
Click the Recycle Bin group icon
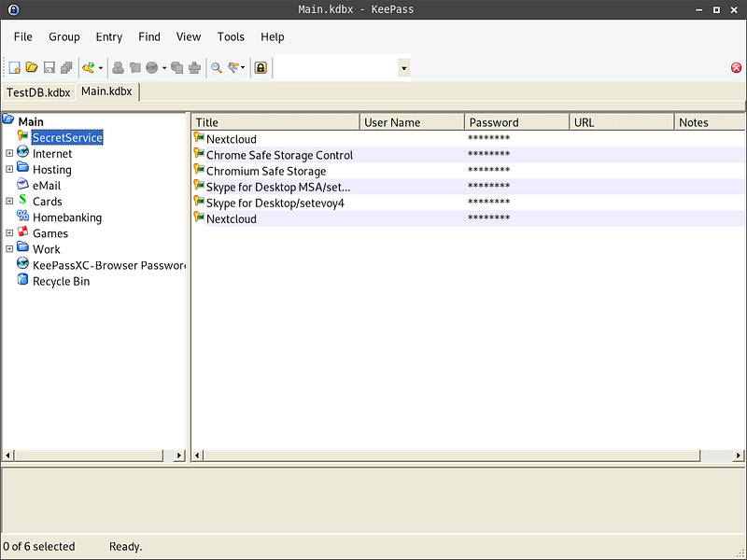coord(22,279)
